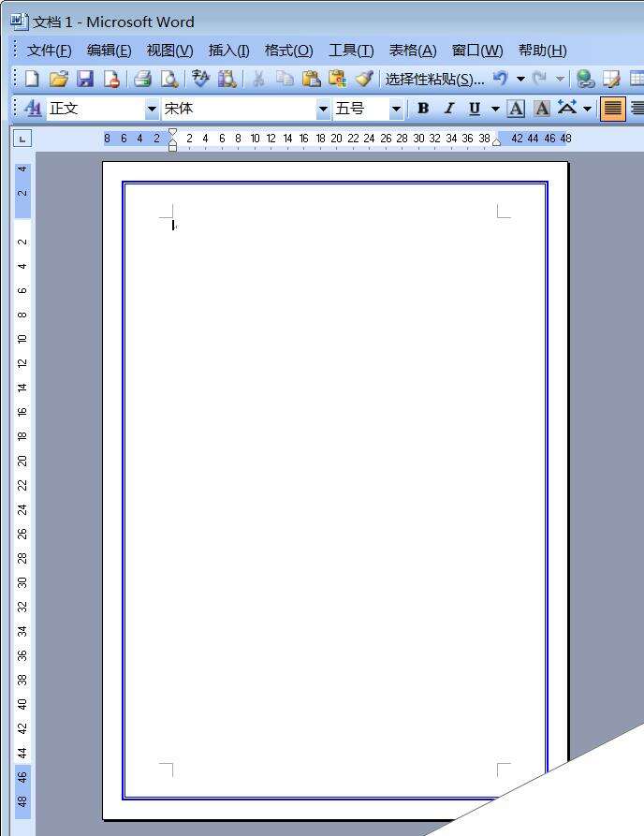The width and height of the screenshot is (644, 836).
Task: Toggle Italic formatting
Action: [449, 109]
